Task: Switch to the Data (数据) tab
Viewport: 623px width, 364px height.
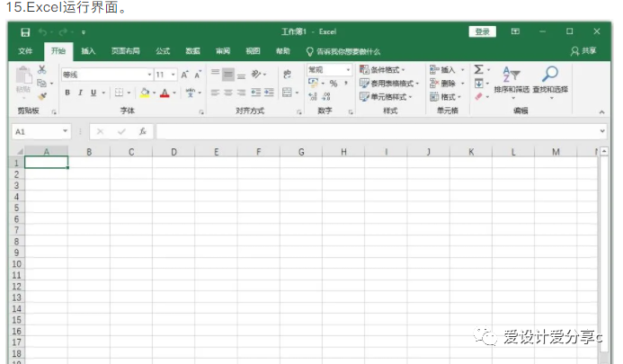Action: (192, 51)
